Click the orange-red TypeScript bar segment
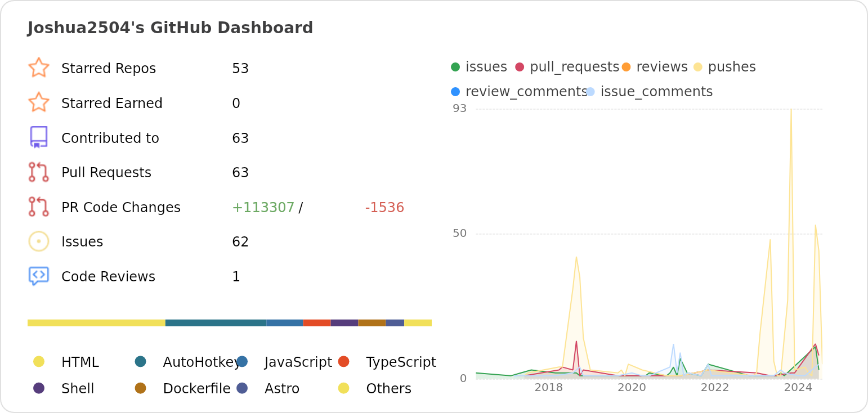Image resolution: width=868 pixels, height=413 pixels. (x=317, y=323)
